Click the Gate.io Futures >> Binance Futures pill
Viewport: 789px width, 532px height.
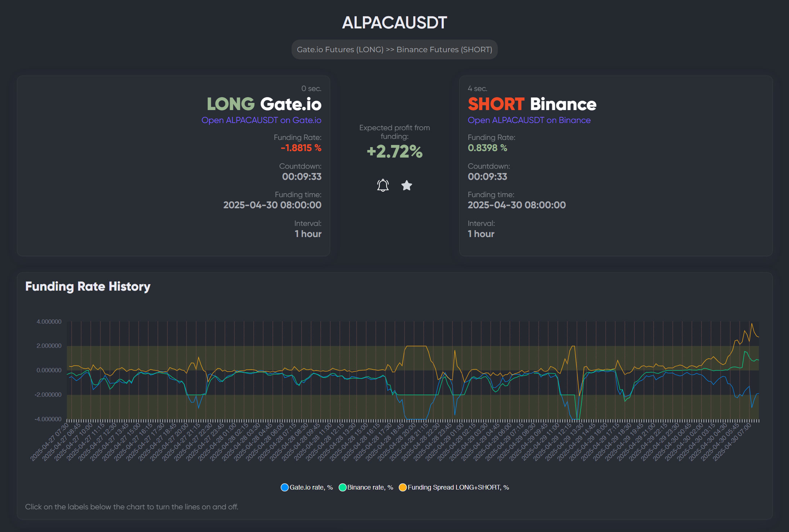(394, 50)
